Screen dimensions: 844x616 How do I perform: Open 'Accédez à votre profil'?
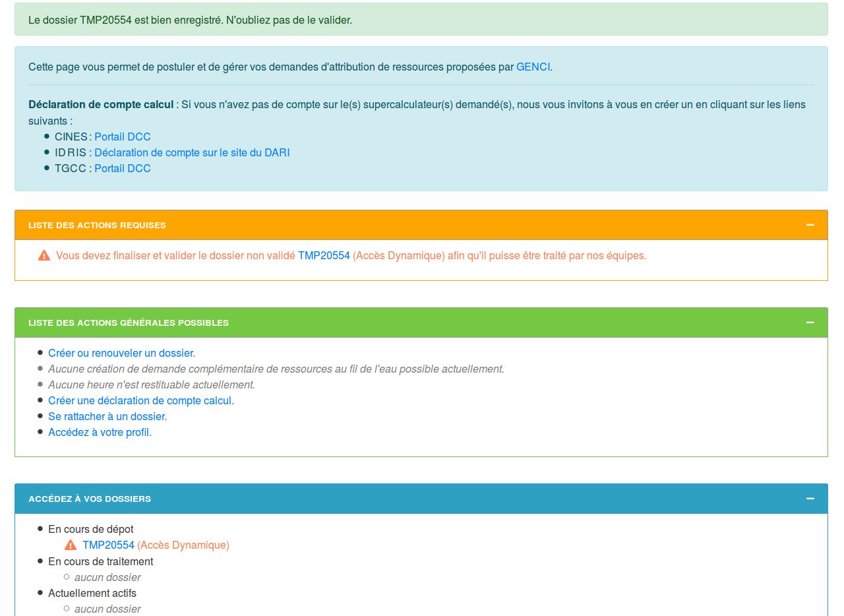pyautogui.click(x=99, y=432)
